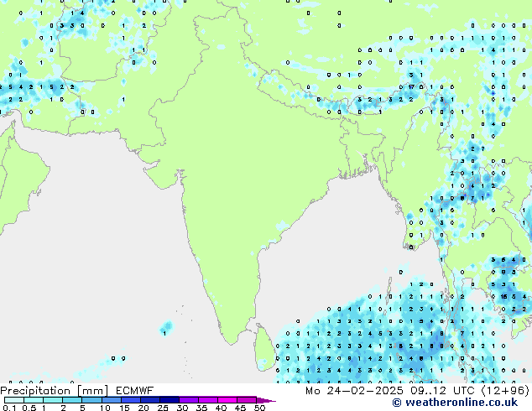This screenshot has width=532, height=411.
Task: Click the 1–2 mm legend color swatch
Action: pos(53,400)
